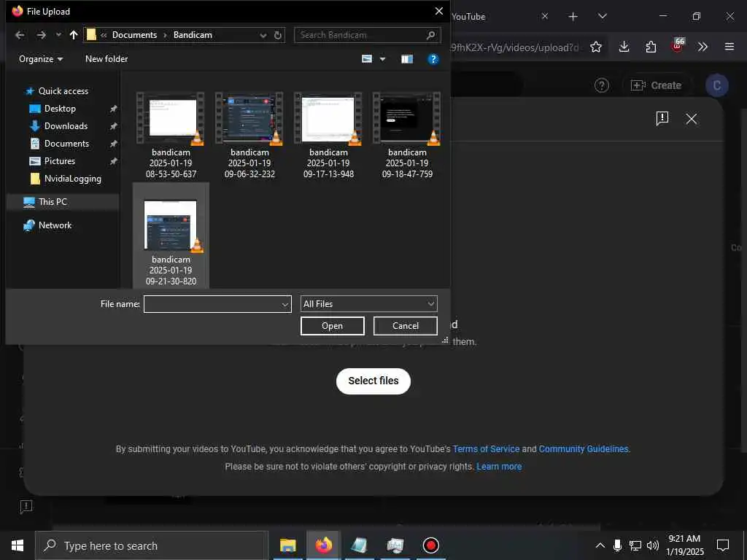The image size is (747, 560).
Task: Open Community Guidelines link
Action: point(584,449)
